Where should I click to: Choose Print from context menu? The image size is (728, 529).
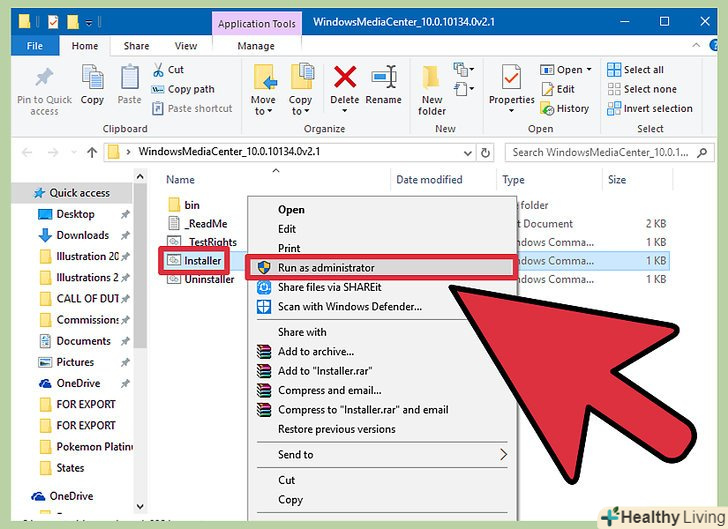tap(289, 248)
